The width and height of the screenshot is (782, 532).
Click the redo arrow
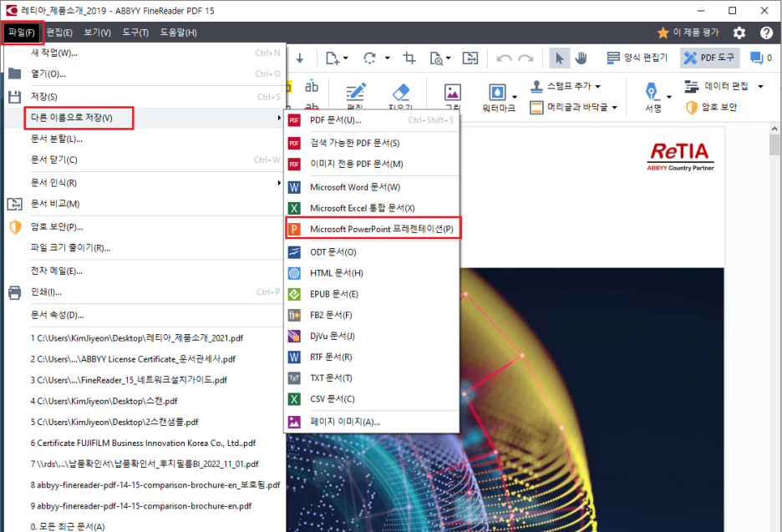(526, 58)
